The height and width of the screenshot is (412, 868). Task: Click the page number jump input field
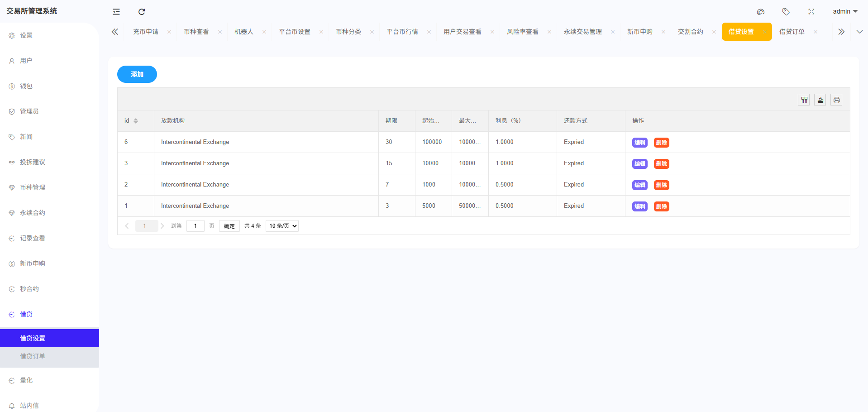tap(196, 226)
